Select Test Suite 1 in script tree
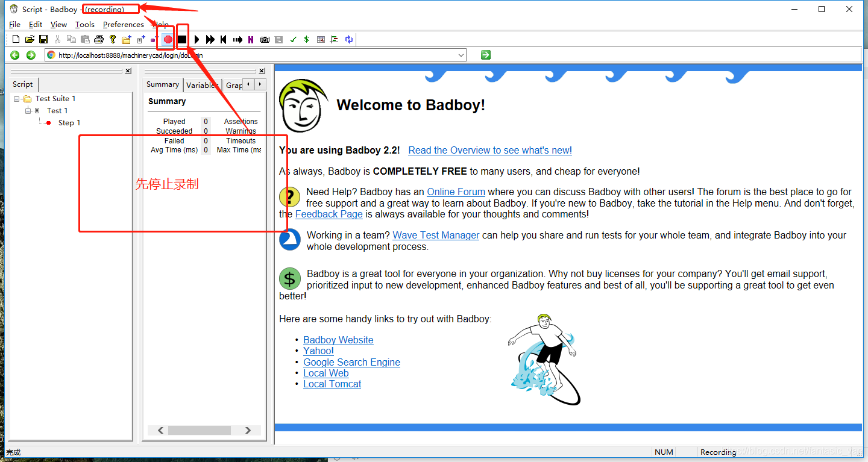 (x=55, y=99)
